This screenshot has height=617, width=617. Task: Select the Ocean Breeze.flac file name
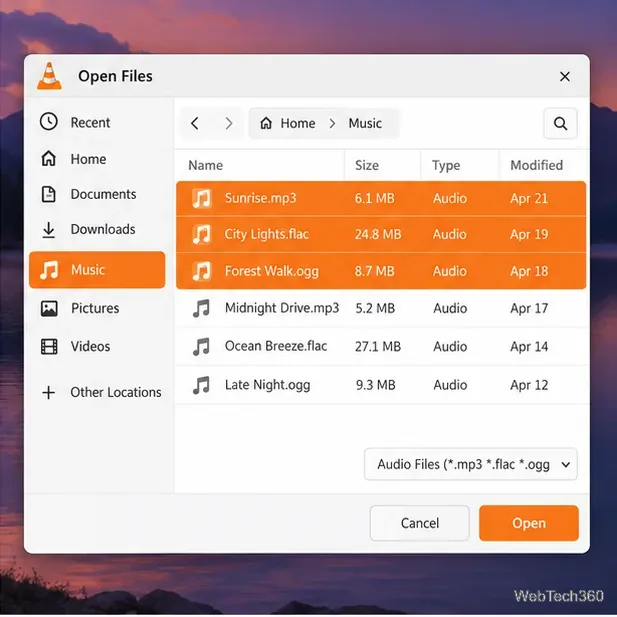[x=276, y=346]
